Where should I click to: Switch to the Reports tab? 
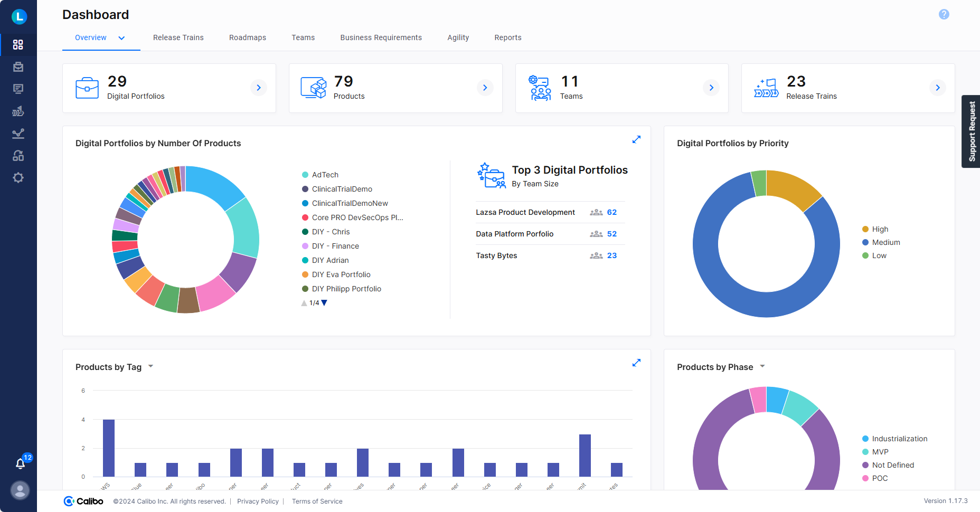click(x=507, y=37)
